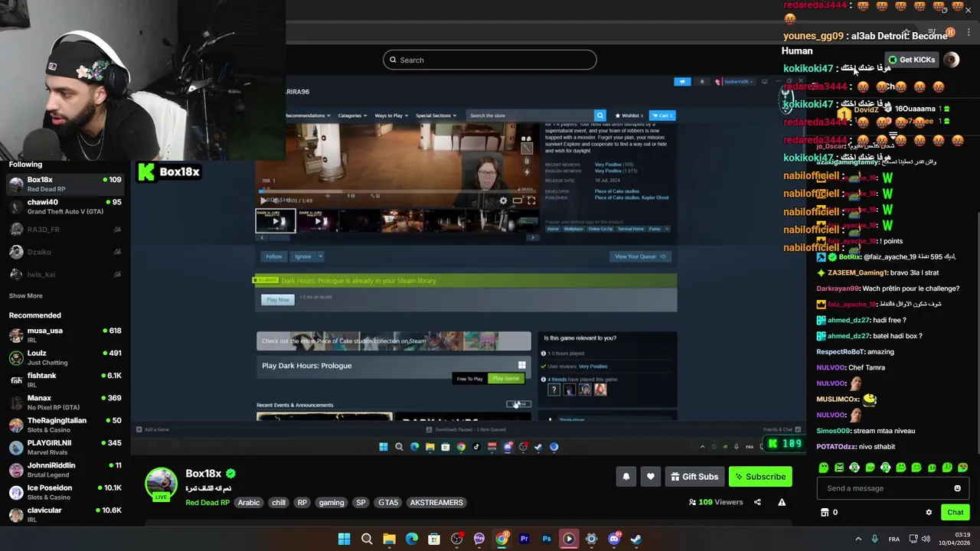Image resolution: width=980 pixels, height=551 pixels.
Task: Open Windows Start menu
Action: point(345,539)
